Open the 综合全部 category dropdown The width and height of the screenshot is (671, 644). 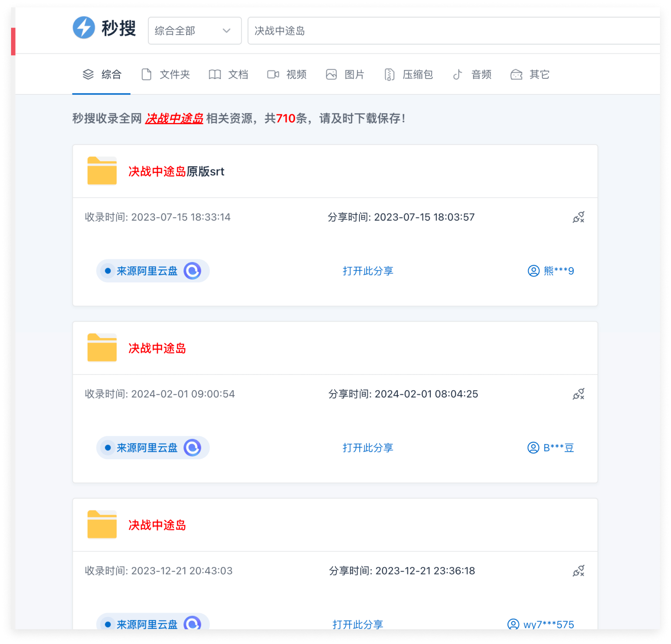(194, 31)
